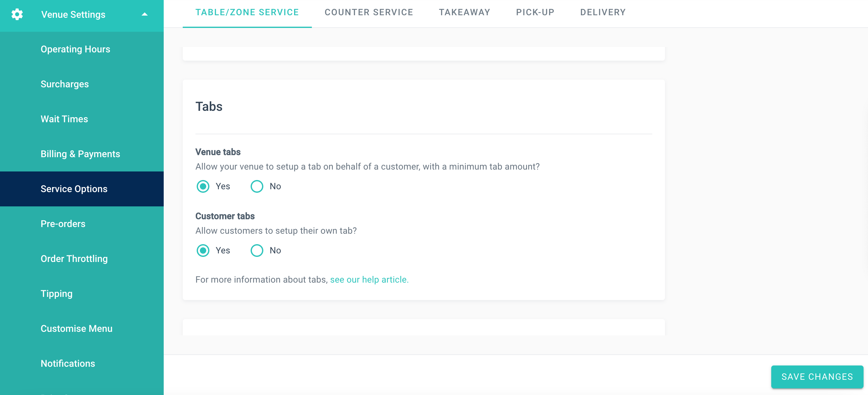Open Wait Times settings
Screen dimensions: 868x395
click(64, 119)
